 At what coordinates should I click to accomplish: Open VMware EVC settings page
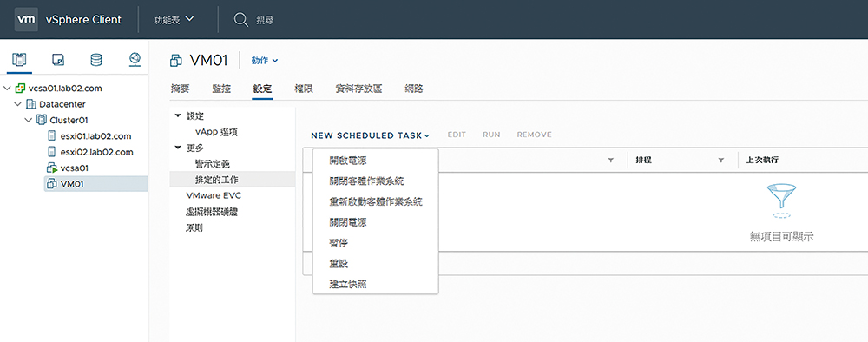tap(214, 195)
